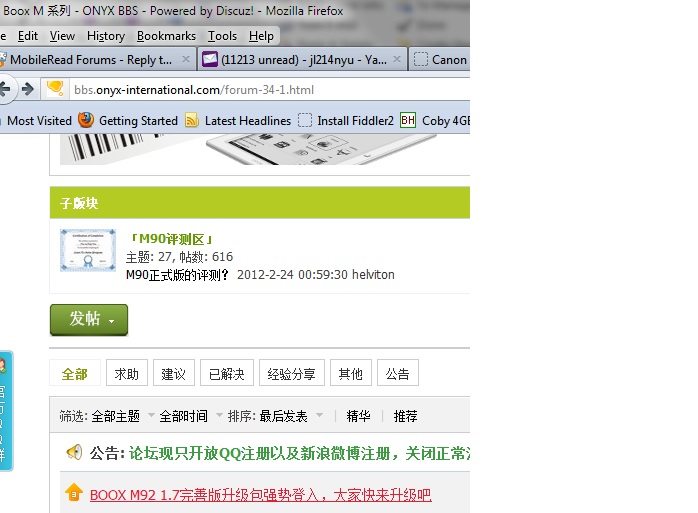The image size is (698, 513).
Task: Click the orange pinned thread arrow icon
Action: point(74,493)
